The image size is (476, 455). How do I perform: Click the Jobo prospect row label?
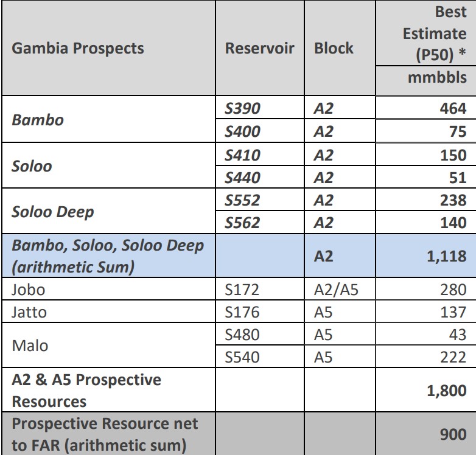click(x=29, y=290)
